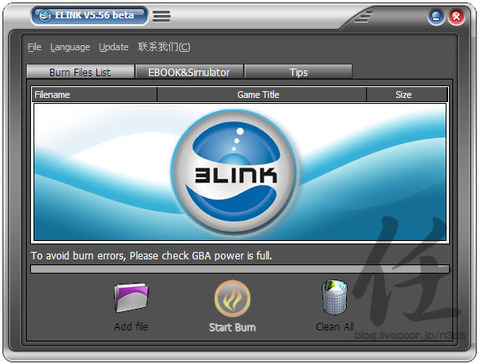This screenshot has width=480, height=364.
Task: Sort by the Filename column header
Action: (94, 95)
